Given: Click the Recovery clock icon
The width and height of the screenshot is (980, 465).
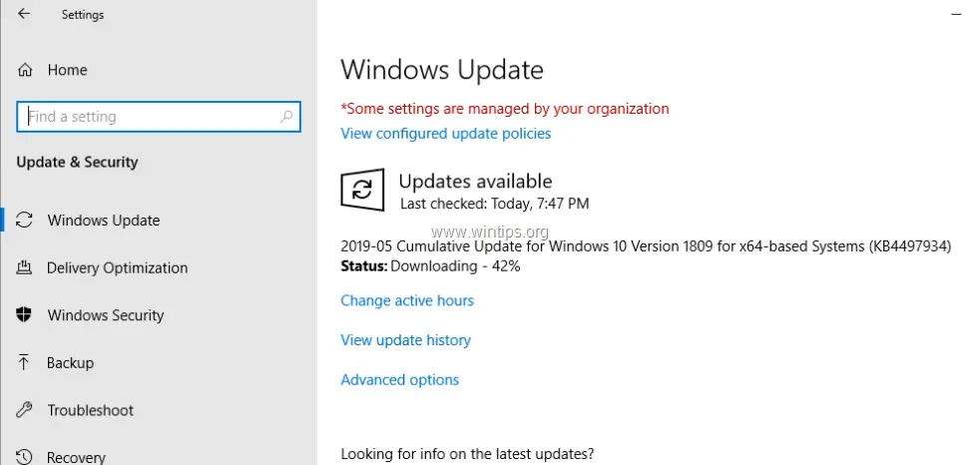Looking at the screenshot, I should point(24,457).
